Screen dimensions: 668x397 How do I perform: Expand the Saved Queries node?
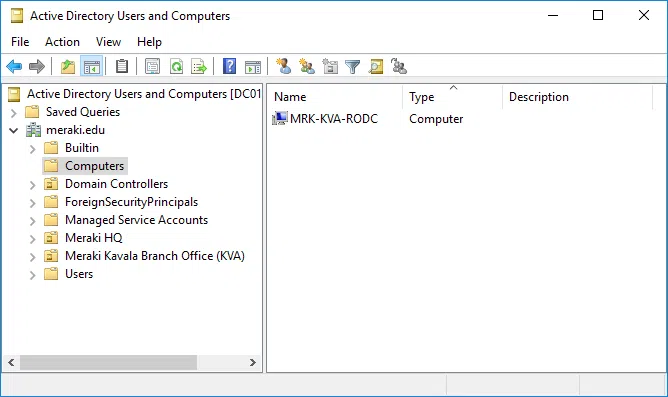[x=14, y=113]
